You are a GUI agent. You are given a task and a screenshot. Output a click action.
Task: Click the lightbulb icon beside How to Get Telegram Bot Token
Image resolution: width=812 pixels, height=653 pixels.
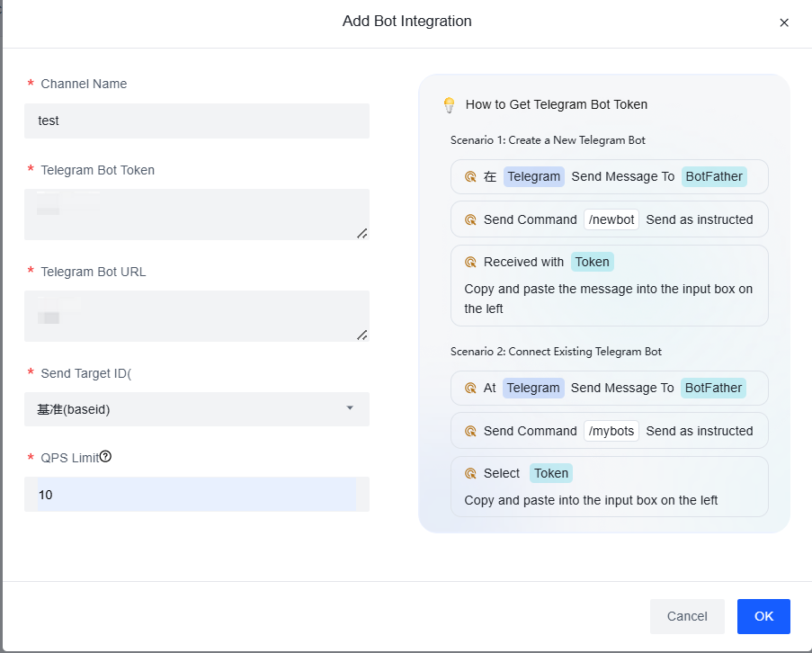pos(450,105)
